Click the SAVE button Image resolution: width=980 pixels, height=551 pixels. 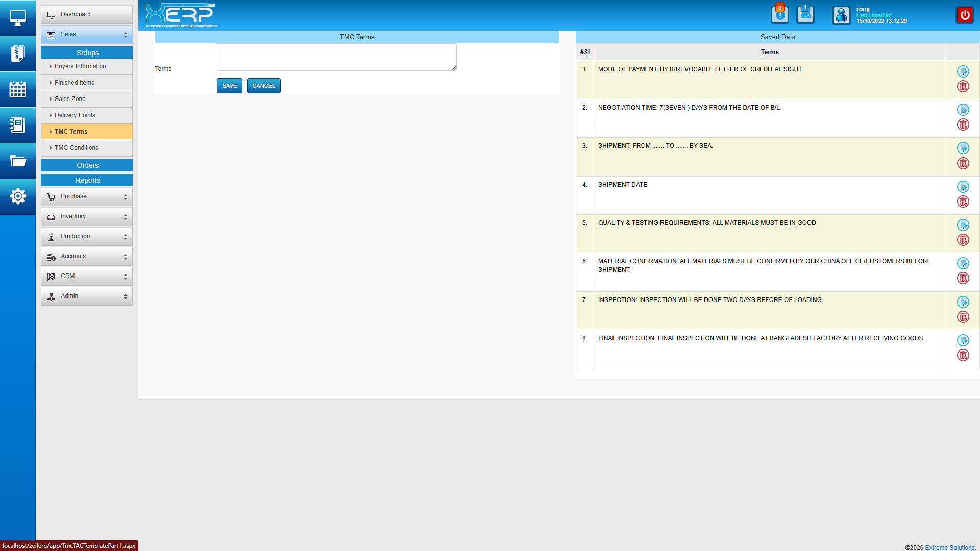(x=229, y=86)
